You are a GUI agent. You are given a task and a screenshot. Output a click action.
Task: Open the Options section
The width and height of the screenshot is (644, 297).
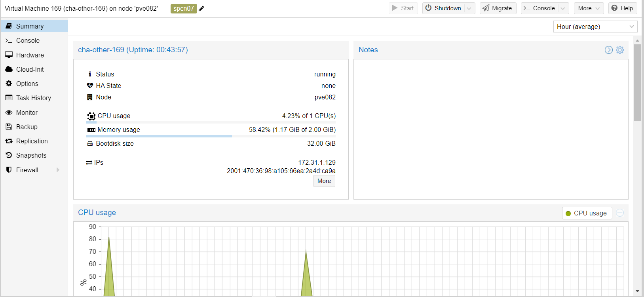click(x=34, y=84)
